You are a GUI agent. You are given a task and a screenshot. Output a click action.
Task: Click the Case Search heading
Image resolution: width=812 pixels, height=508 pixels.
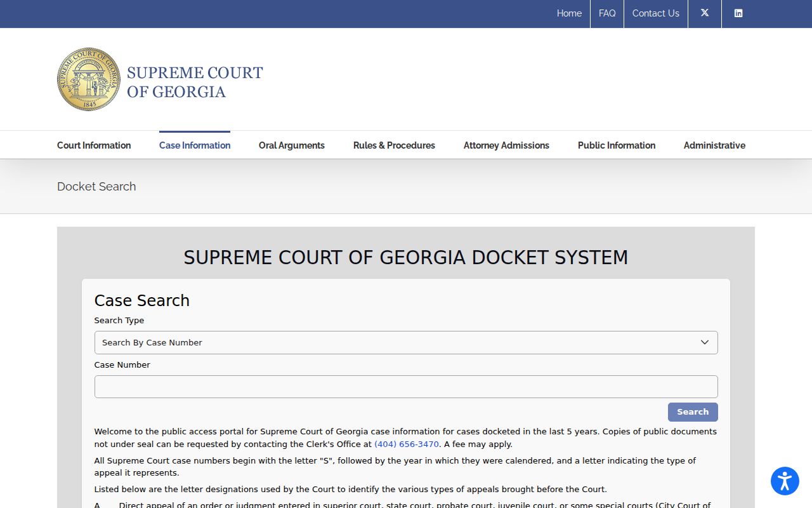click(142, 300)
